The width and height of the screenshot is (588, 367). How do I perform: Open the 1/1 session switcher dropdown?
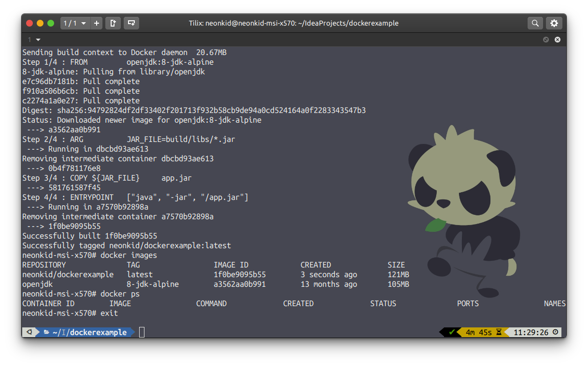click(x=75, y=23)
